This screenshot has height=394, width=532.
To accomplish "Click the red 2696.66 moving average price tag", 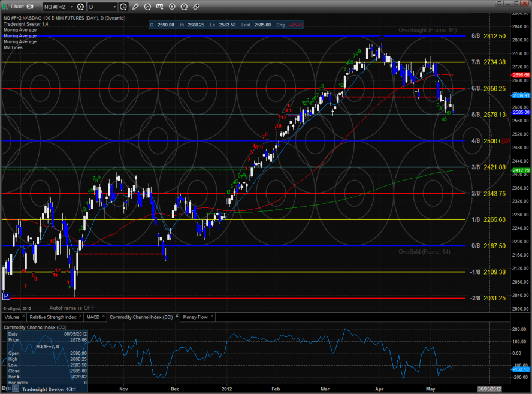I will click(x=521, y=75).
